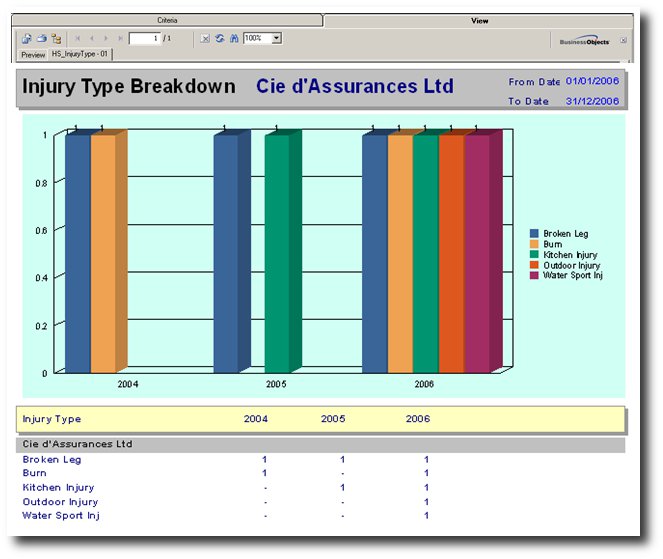Click the stop loading icon

205,38
